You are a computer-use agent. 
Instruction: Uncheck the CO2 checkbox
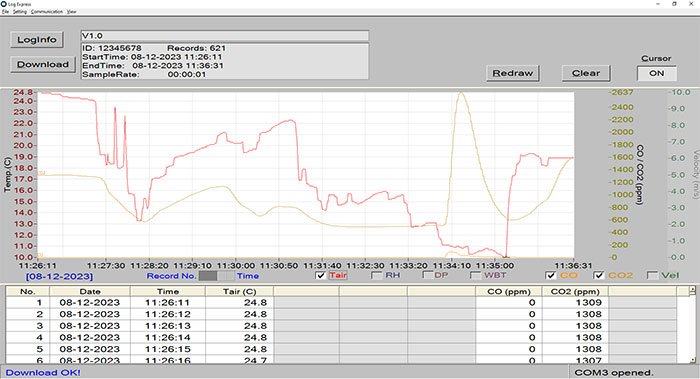599,275
